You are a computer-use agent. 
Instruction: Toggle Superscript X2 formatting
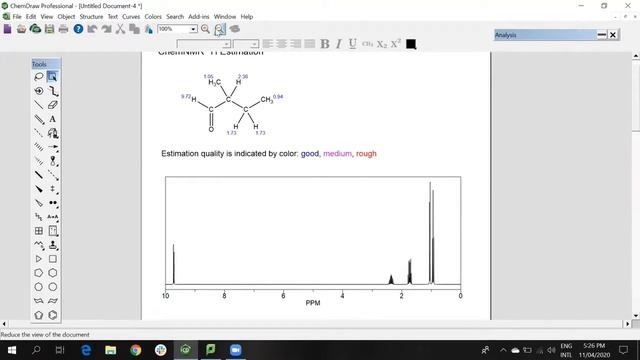point(396,44)
